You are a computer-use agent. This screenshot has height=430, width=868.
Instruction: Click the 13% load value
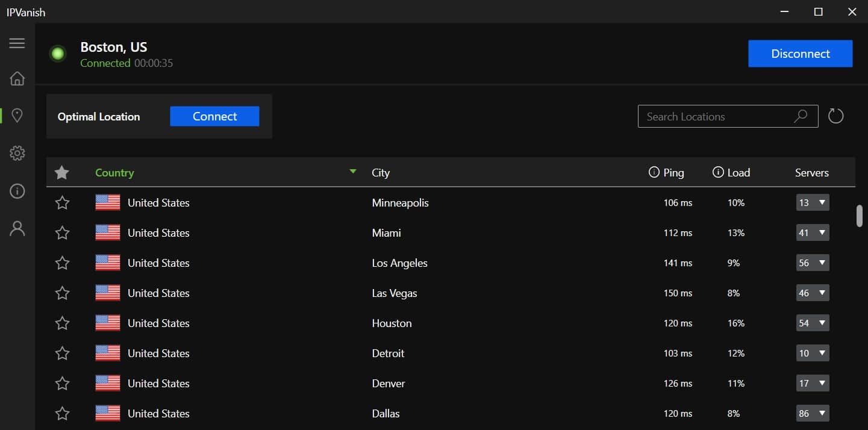(736, 233)
